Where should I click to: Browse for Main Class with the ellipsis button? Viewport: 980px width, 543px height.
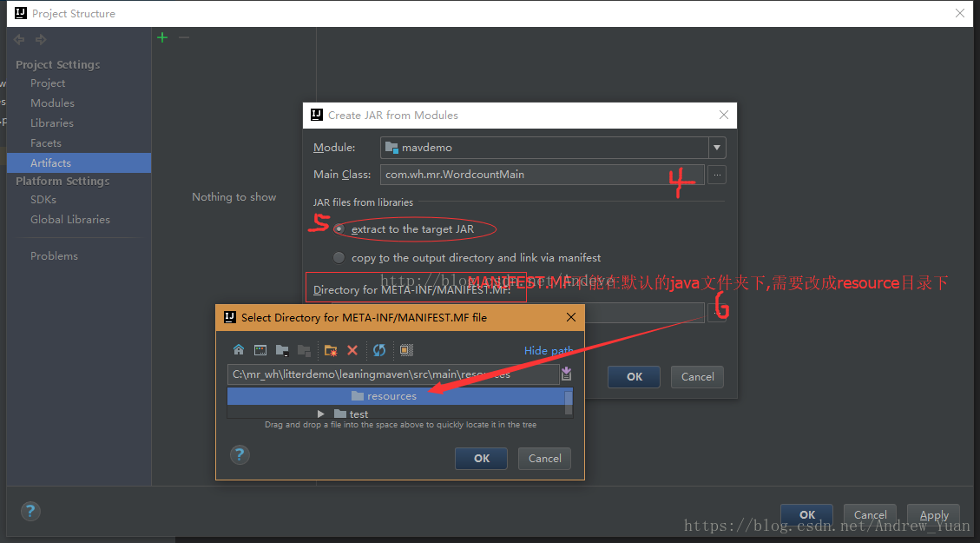(x=717, y=175)
